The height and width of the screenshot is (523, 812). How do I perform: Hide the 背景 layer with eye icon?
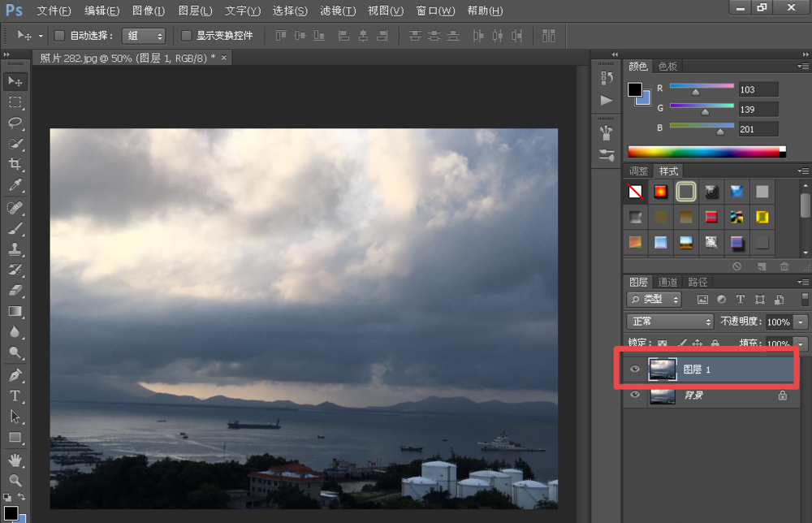coord(635,395)
